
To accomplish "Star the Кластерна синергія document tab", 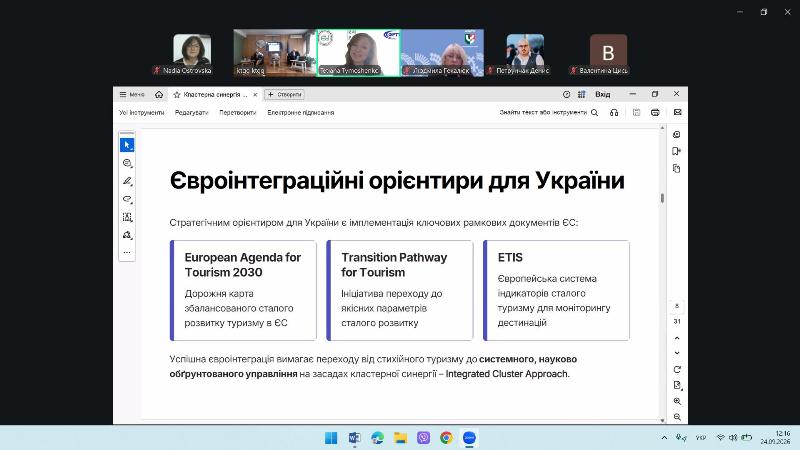I will point(177,94).
